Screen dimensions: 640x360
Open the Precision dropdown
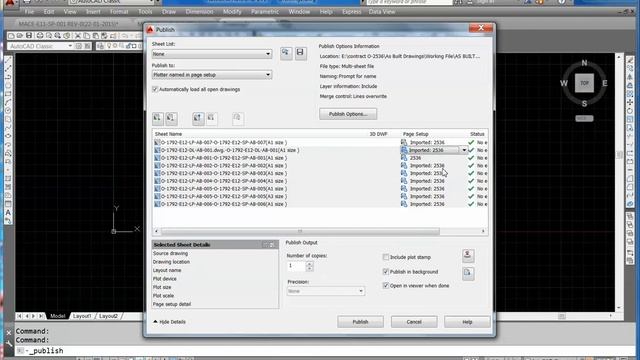pos(326,291)
